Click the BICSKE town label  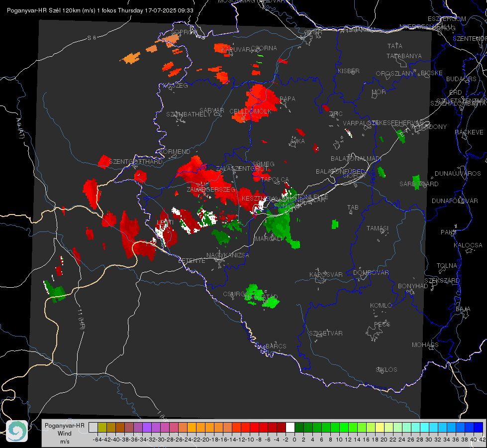[x=431, y=73]
